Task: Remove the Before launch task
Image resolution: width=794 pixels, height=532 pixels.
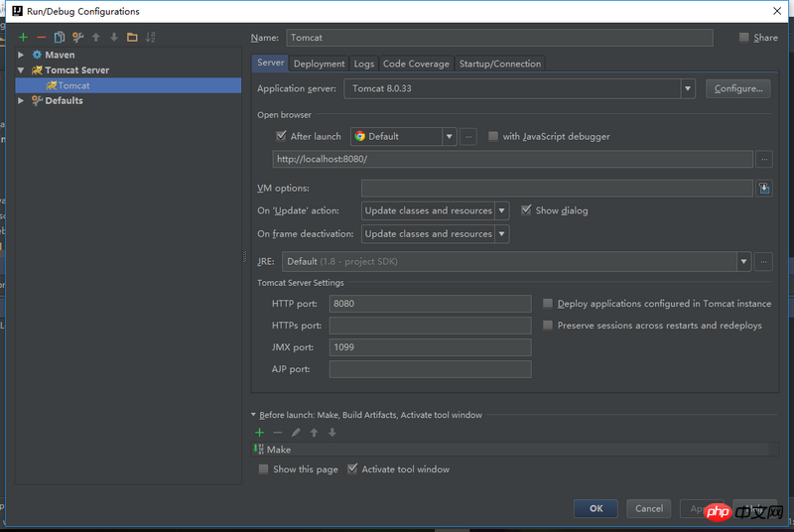Action: (x=278, y=433)
